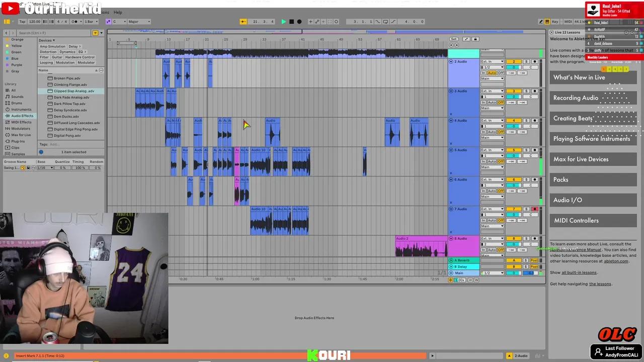
Task: Select the Amp Simulation filter tag
Action: [52, 46]
